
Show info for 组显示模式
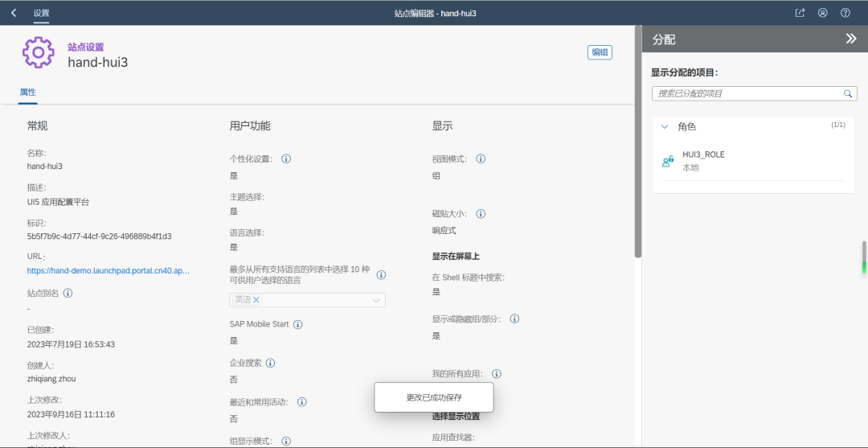(286, 442)
